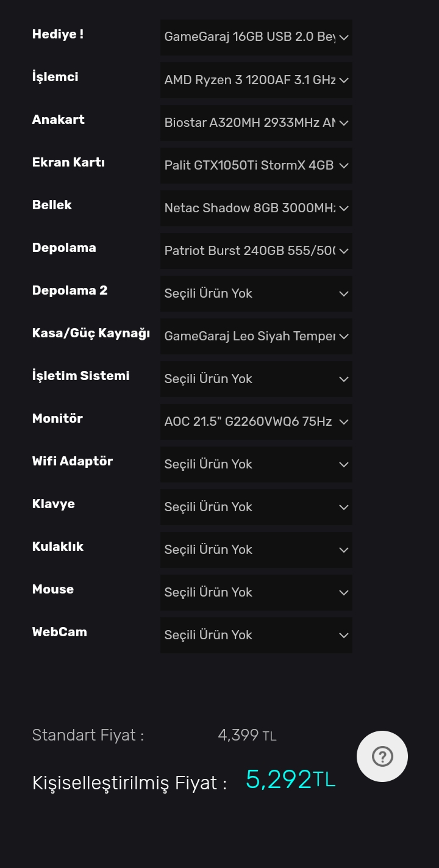The height and width of the screenshot is (868, 439).
Task: Expand the Wifi Adaptör dropdown
Action: (x=255, y=464)
